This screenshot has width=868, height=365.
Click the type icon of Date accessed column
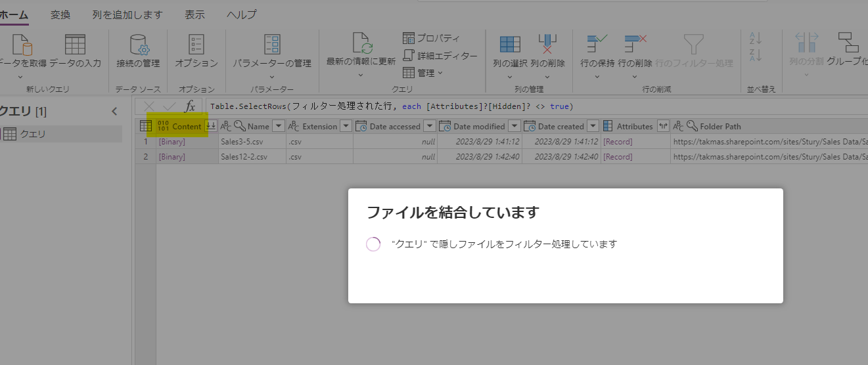(x=361, y=126)
